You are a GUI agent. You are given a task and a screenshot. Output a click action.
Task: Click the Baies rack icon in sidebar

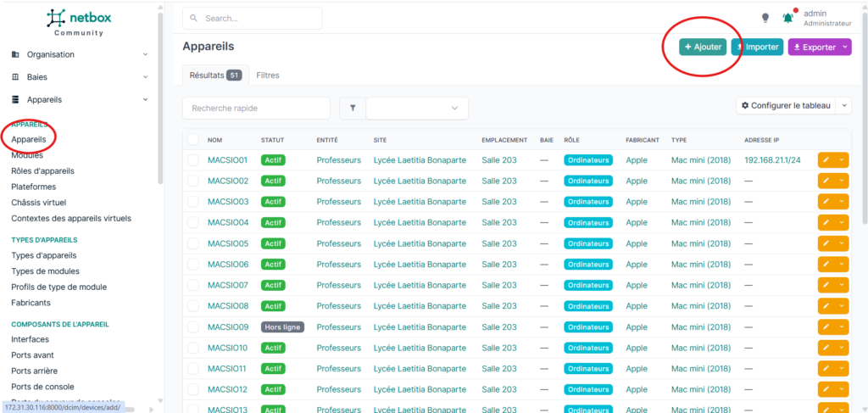point(15,77)
